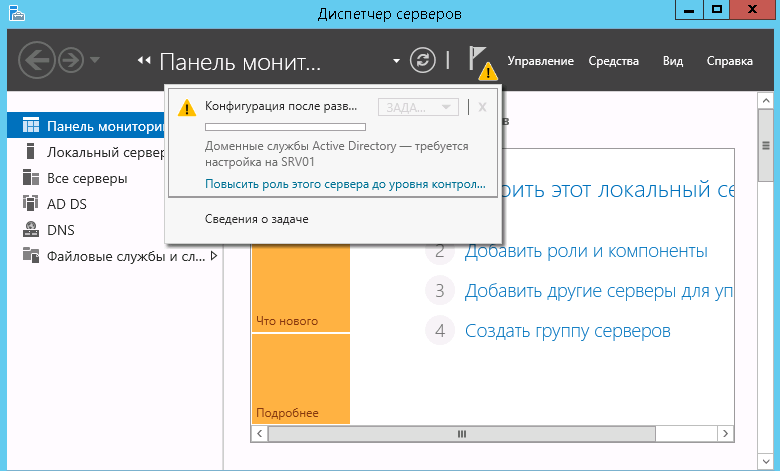Image resolution: width=780 pixels, height=471 pixels.
Task: Click the Панель монит... breadcrumb title
Action: (240, 62)
